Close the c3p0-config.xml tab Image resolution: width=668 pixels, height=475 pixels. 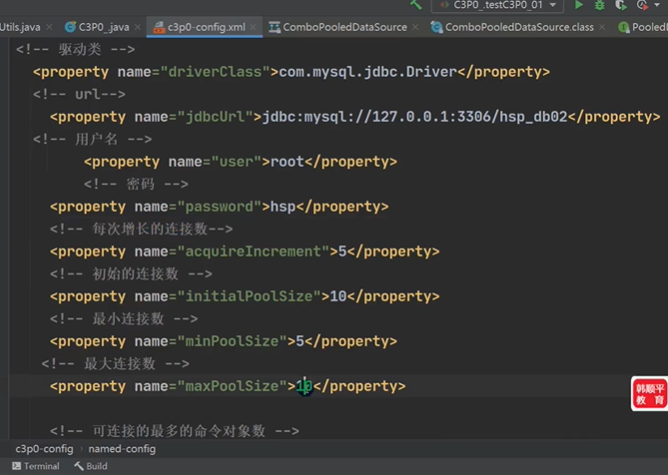253,27
